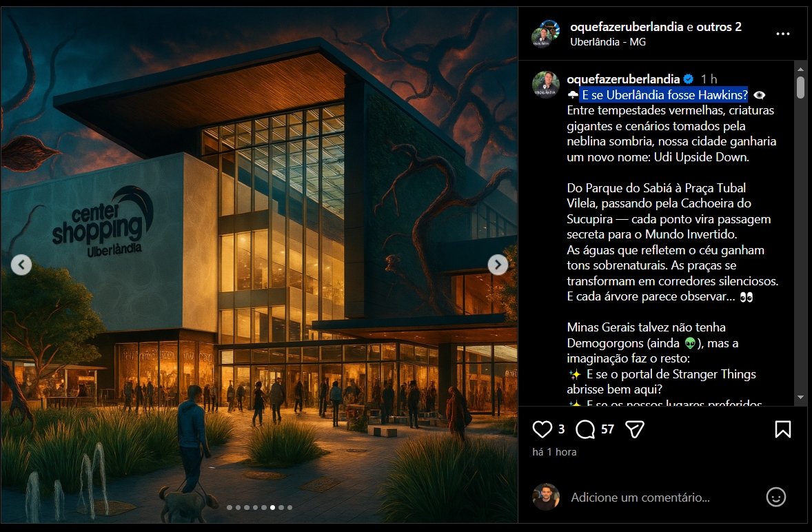The height and width of the screenshot is (532, 812).
Task: Open Uberlândia - MG location link
Action: tap(607, 42)
